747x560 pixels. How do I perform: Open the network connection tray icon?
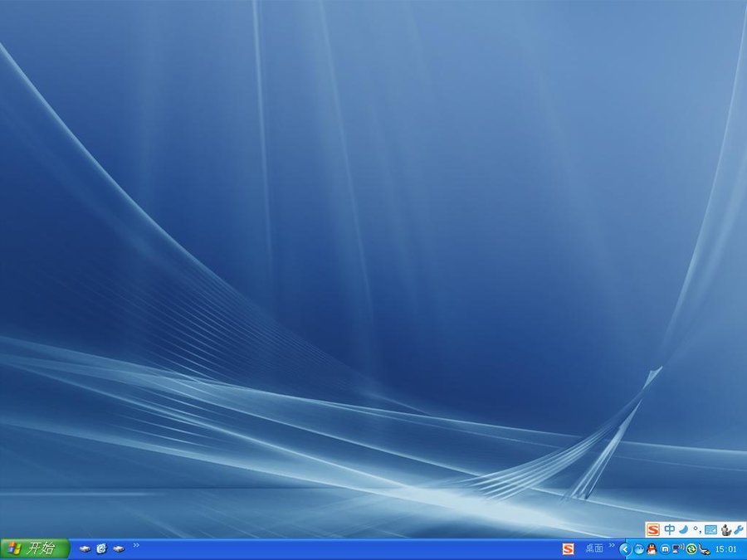coord(678,549)
